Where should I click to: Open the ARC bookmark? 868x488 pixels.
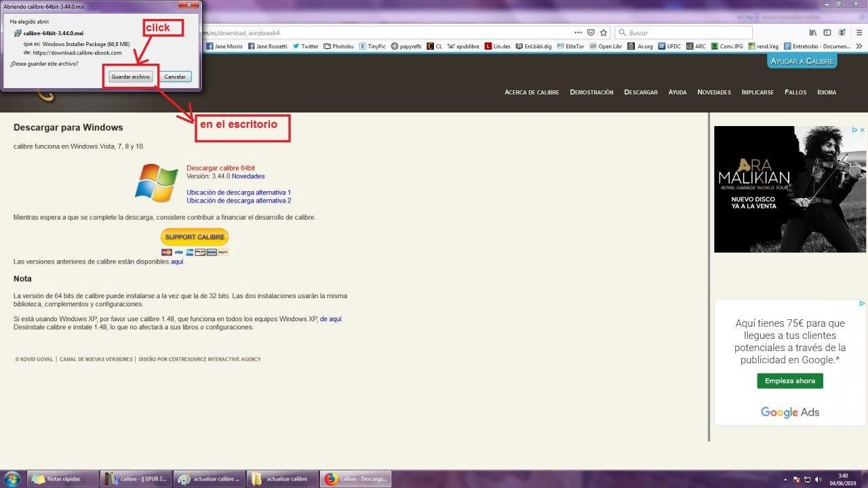(696, 47)
